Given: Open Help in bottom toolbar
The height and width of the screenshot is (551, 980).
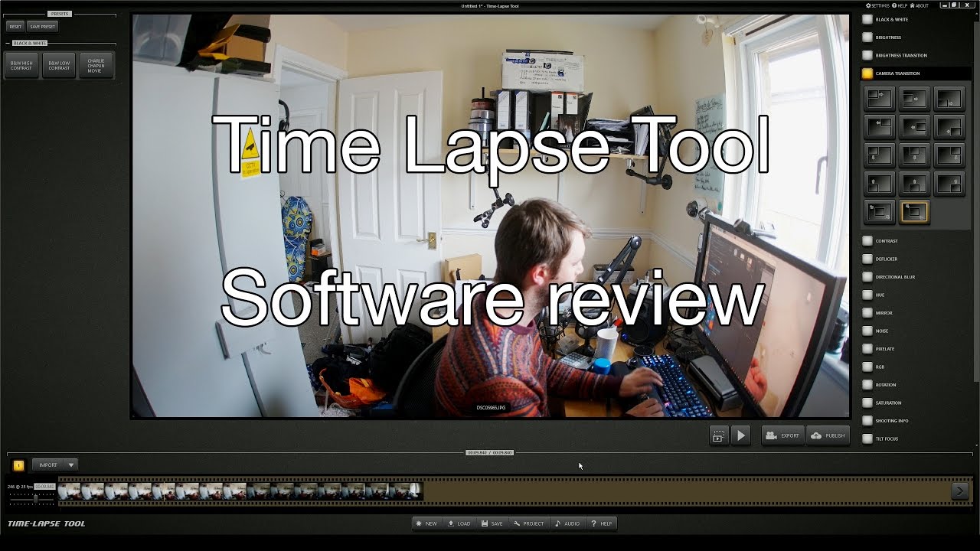Looking at the screenshot, I should tap(601, 523).
